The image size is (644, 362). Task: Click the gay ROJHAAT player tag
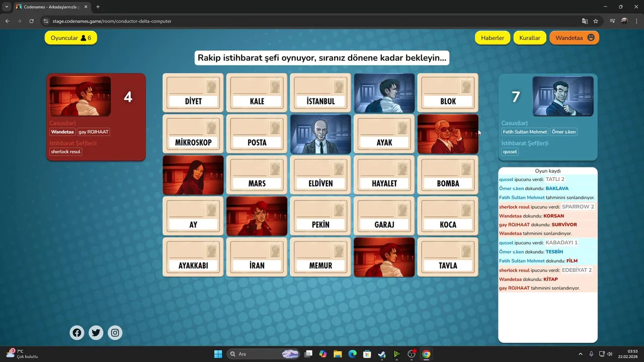pyautogui.click(x=94, y=132)
